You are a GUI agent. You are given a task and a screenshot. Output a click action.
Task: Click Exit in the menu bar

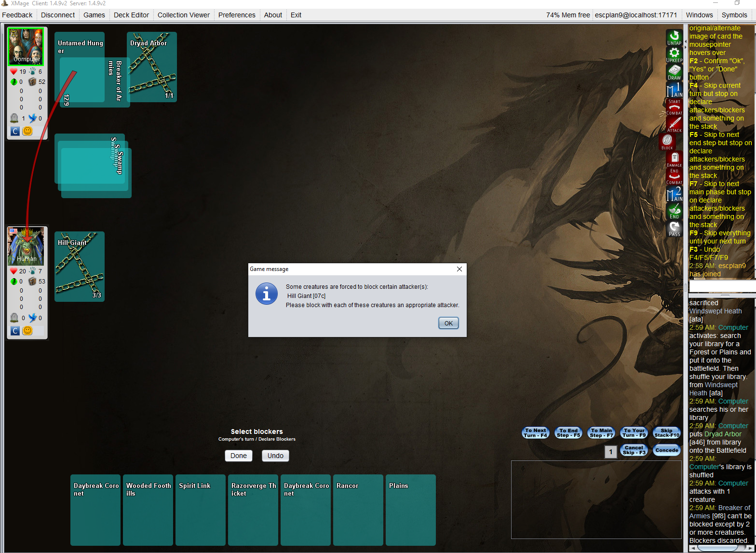(296, 15)
